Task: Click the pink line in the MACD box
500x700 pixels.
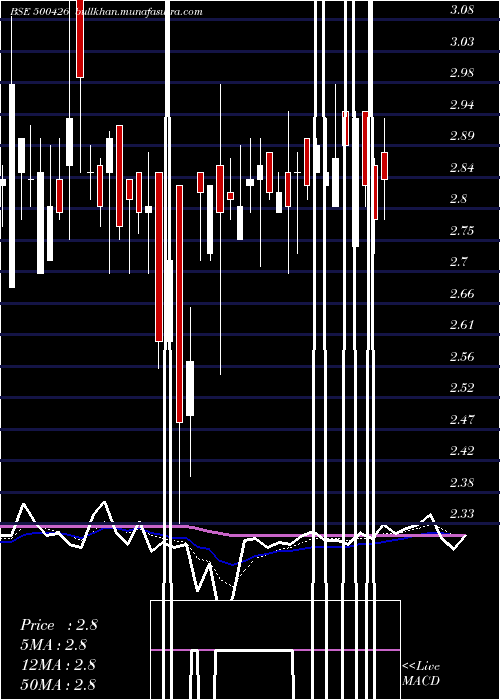Action: tap(275, 650)
